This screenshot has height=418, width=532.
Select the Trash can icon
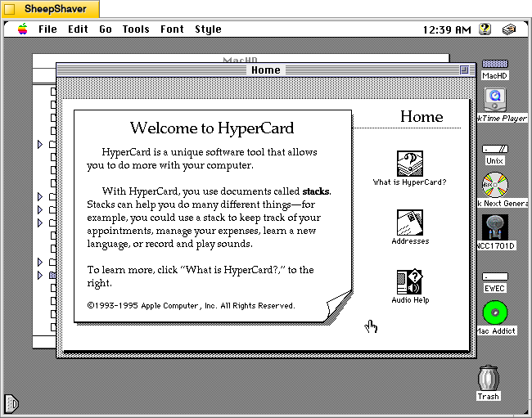[x=489, y=378]
